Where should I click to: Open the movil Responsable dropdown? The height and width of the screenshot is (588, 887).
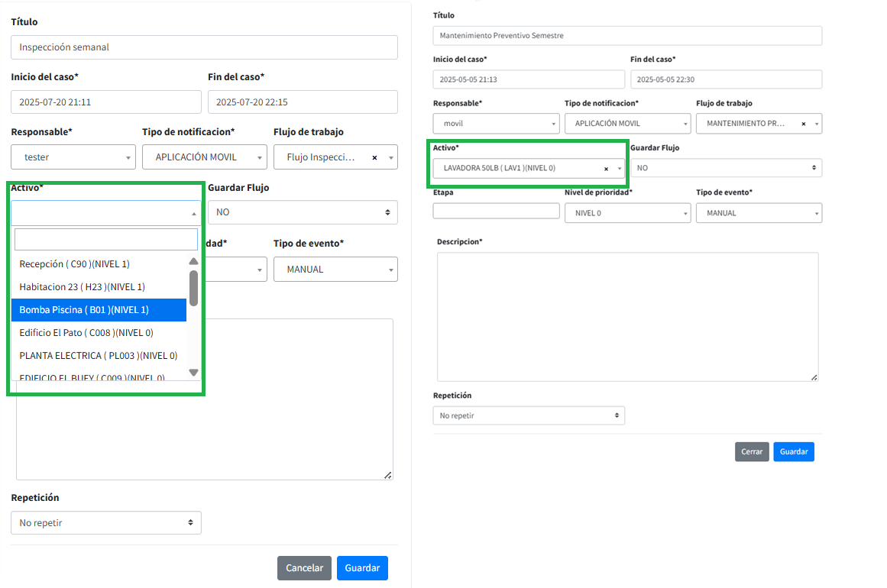[495, 124]
